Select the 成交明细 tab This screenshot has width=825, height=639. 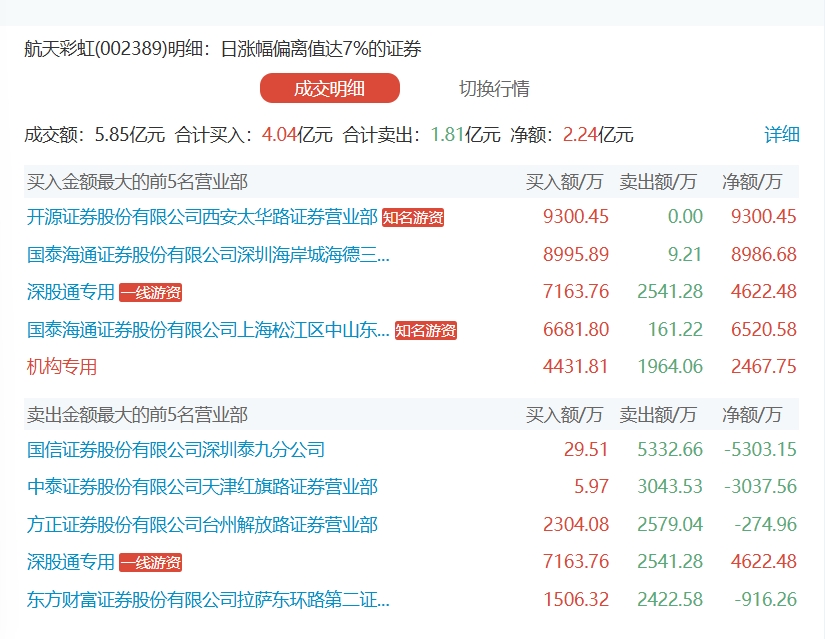330,88
